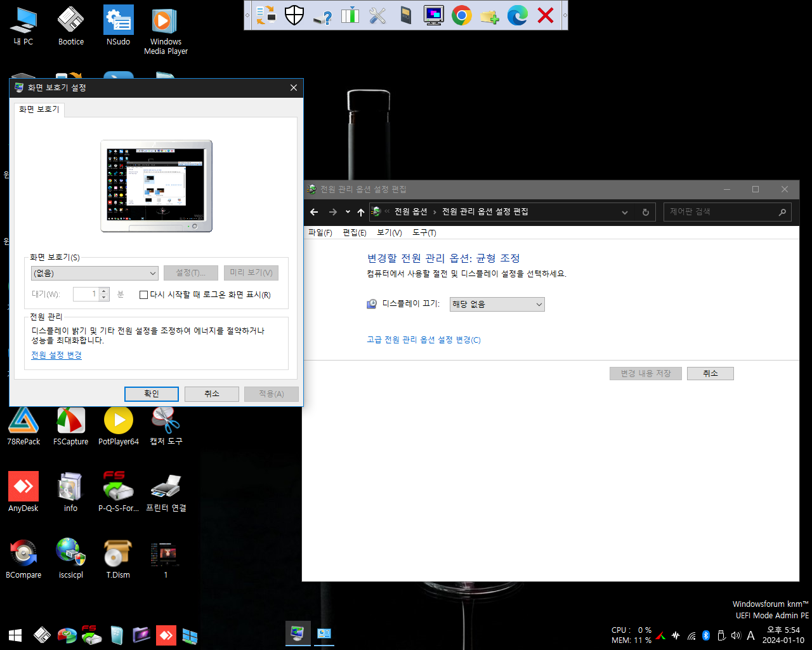Click the dark memory card icon in toolbar
Image resolution: width=812 pixels, height=650 pixels.
tap(406, 15)
